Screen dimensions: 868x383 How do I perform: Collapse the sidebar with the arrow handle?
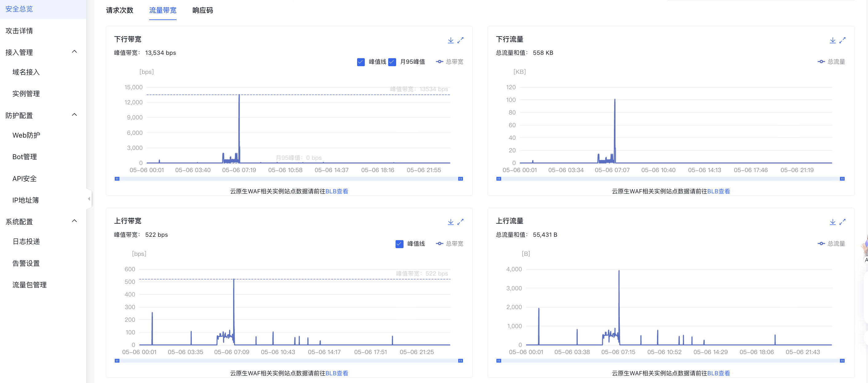coord(89,199)
